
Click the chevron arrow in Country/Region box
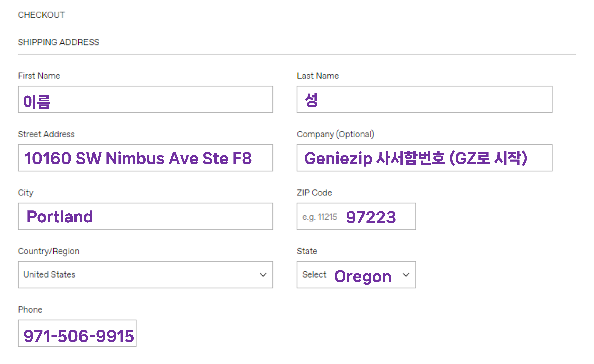point(263,275)
